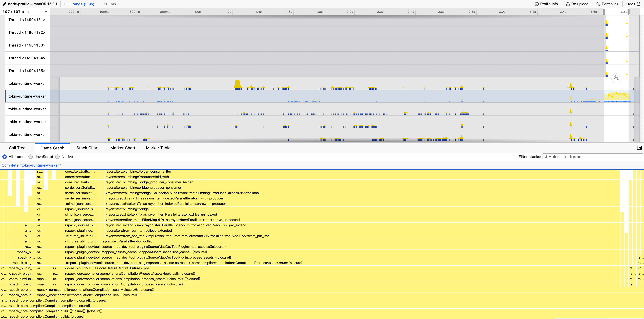Select Thread <14904134> track
Image resolution: width=644 pixels, height=319 pixels.
click(27, 58)
